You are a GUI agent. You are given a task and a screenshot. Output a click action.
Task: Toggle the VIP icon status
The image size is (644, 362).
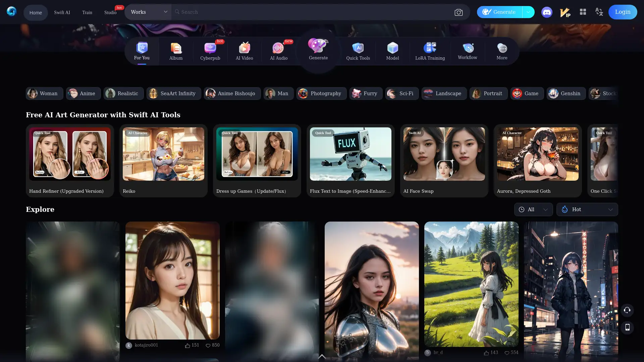(x=565, y=12)
